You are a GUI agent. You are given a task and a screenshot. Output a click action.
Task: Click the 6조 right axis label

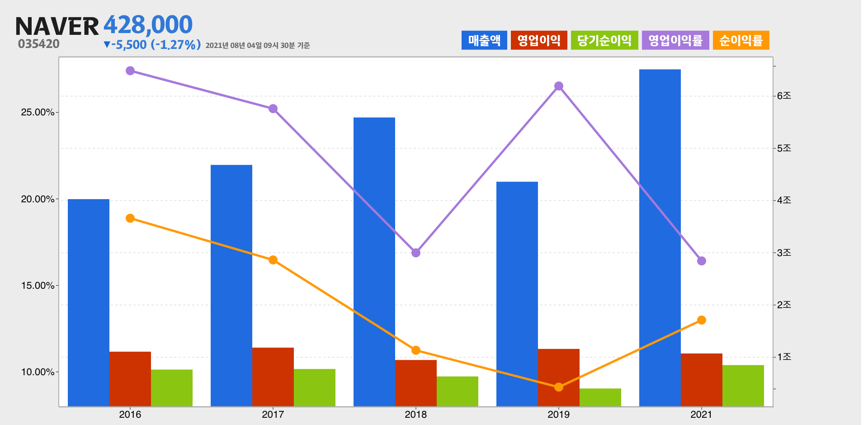point(784,96)
